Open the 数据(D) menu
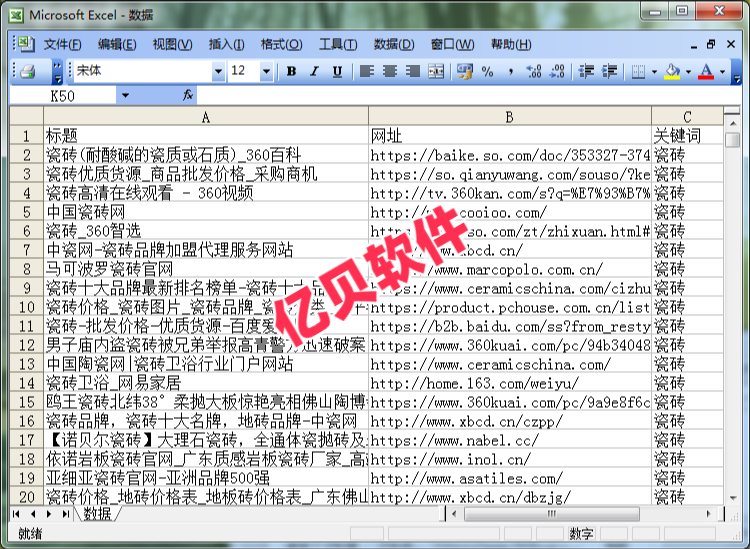The width and height of the screenshot is (750, 549). 394,44
